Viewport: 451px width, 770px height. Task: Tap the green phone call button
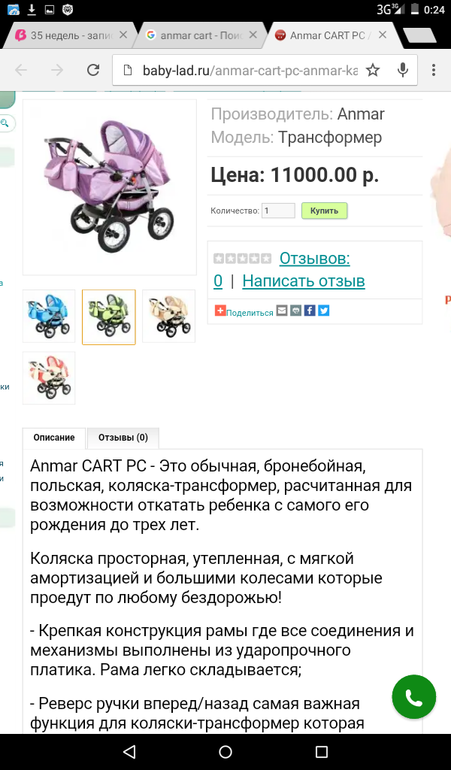pyautogui.click(x=414, y=697)
